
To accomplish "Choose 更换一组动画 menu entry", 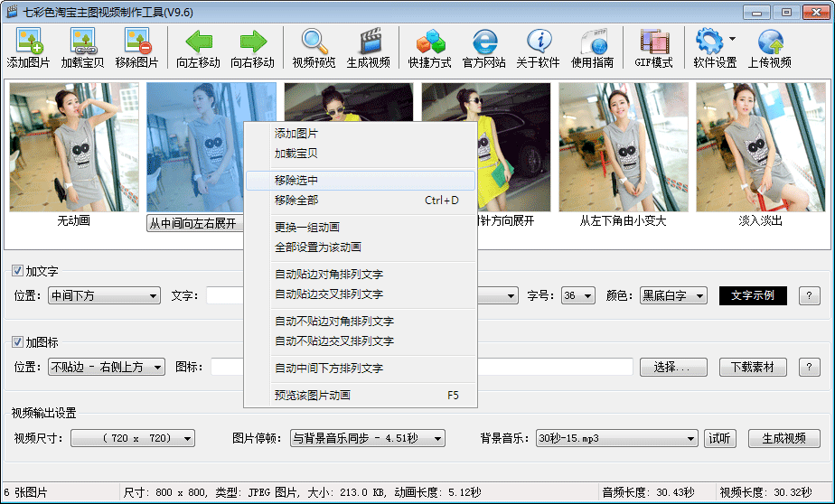I will pyautogui.click(x=361, y=227).
